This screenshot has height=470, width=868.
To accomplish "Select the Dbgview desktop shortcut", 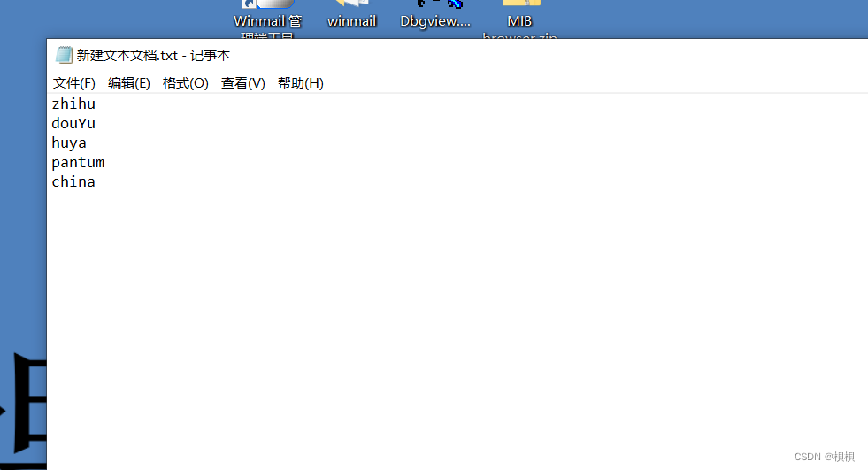I will coord(435,16).
